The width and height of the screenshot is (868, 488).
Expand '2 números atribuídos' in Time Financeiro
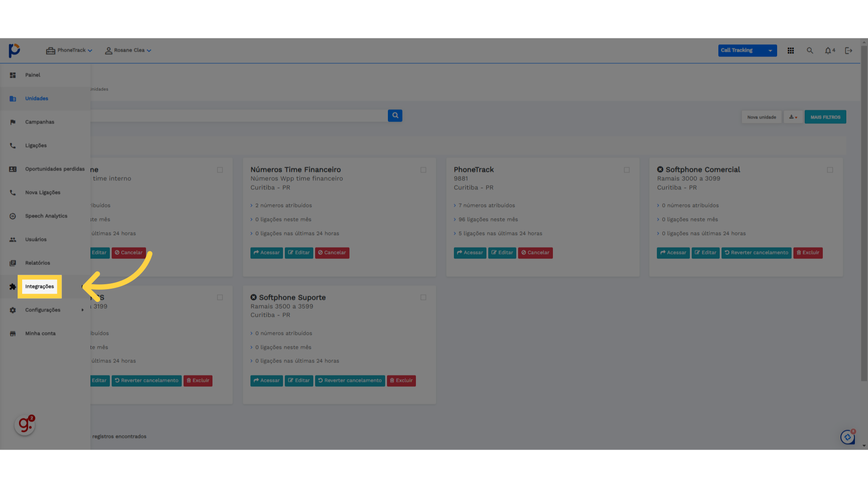coord(281,206)
